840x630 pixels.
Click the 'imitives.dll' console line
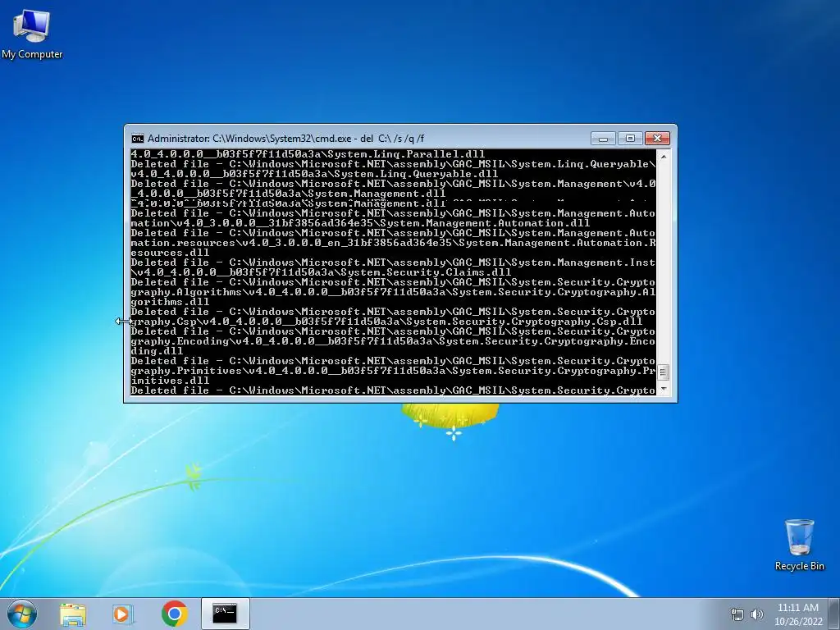pyautogui.click(x=170, y=381)
